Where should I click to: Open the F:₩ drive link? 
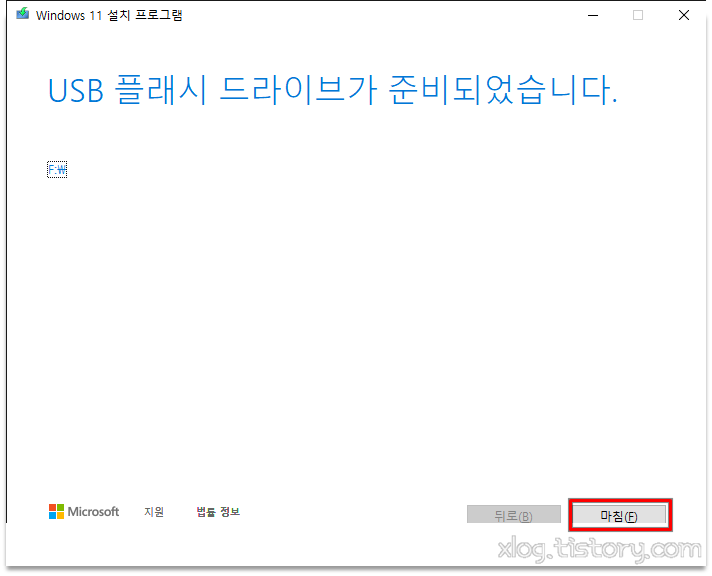click(x=57, y=170)
